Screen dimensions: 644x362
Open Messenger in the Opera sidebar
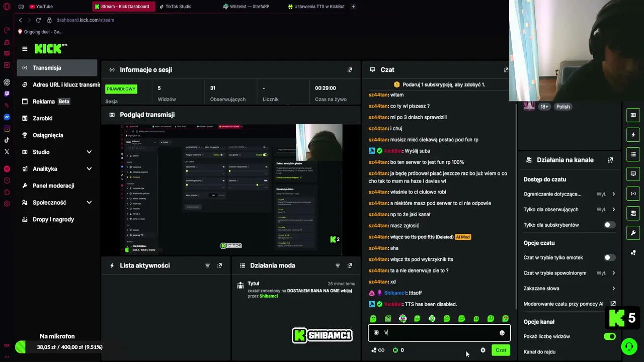pyautogui.click(x=7, y=117)
